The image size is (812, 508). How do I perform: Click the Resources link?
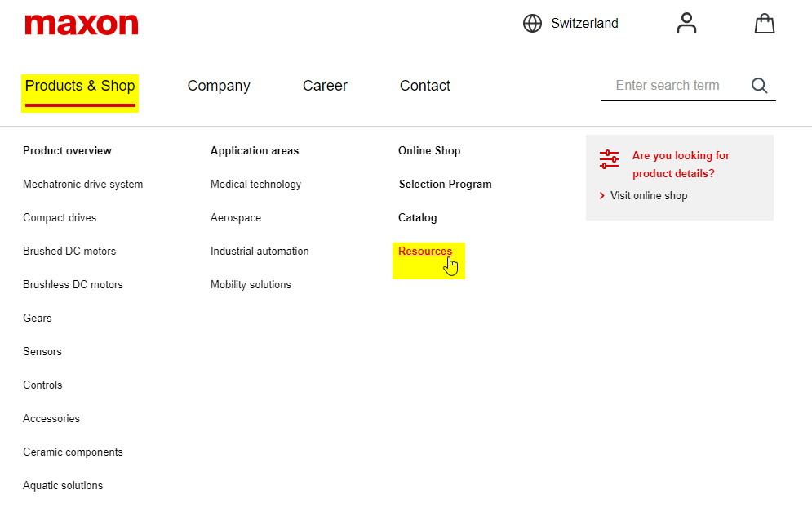(425, 252)
